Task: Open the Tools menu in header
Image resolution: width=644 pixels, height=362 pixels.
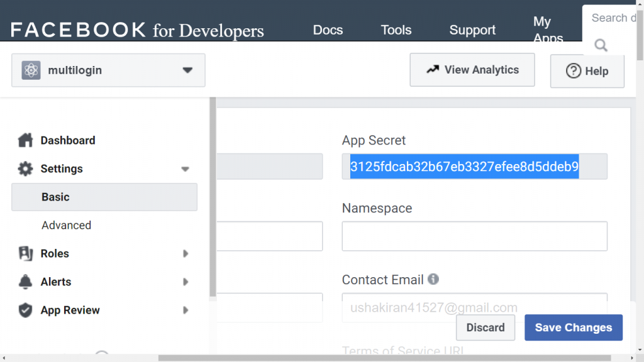Action: click(x=396, y=30)
